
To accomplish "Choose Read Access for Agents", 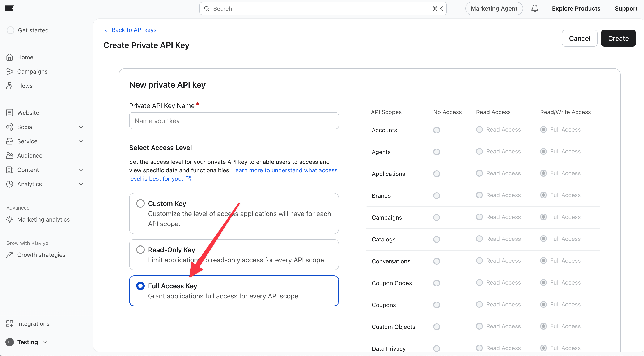I will pyautogui.click(x=479, y=152).
